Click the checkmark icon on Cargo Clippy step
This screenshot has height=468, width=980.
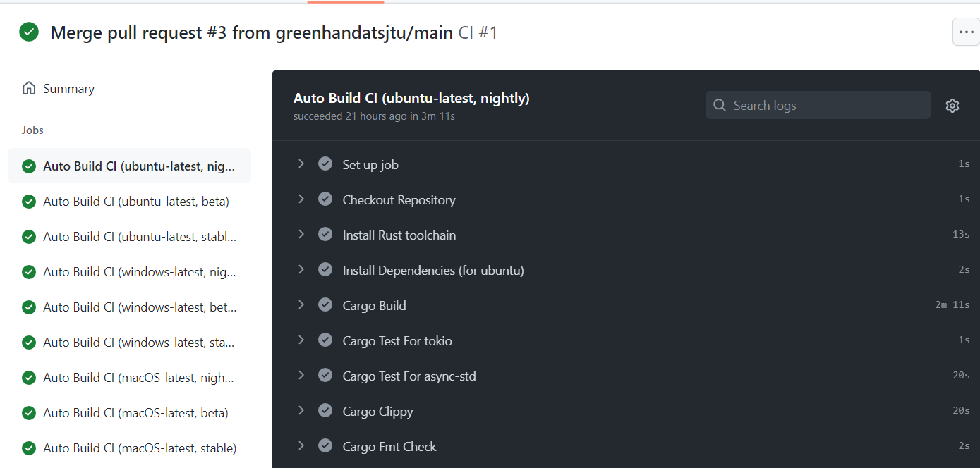(x=325, y=409)
